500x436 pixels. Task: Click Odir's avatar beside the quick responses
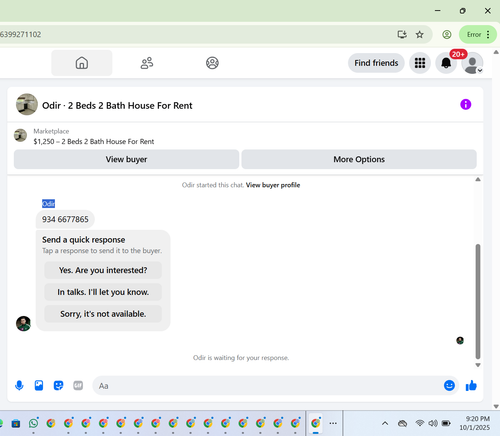[x=23, y=323]
